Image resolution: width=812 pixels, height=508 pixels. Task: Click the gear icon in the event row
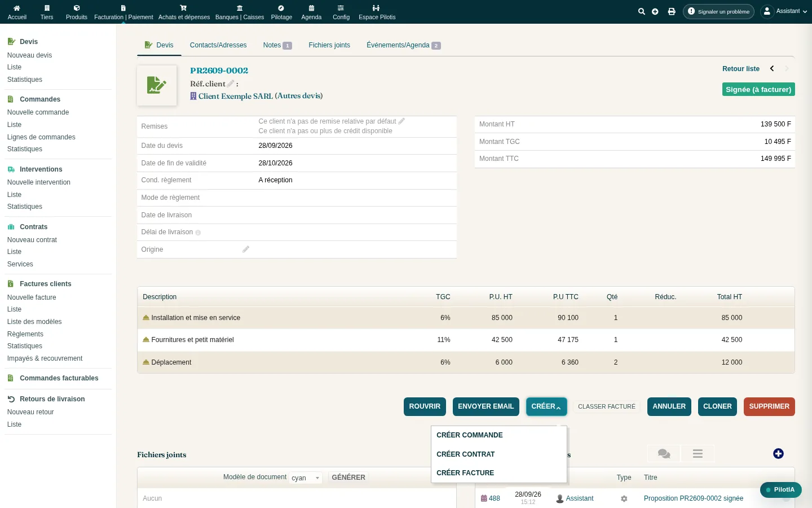tap(624, 498)
